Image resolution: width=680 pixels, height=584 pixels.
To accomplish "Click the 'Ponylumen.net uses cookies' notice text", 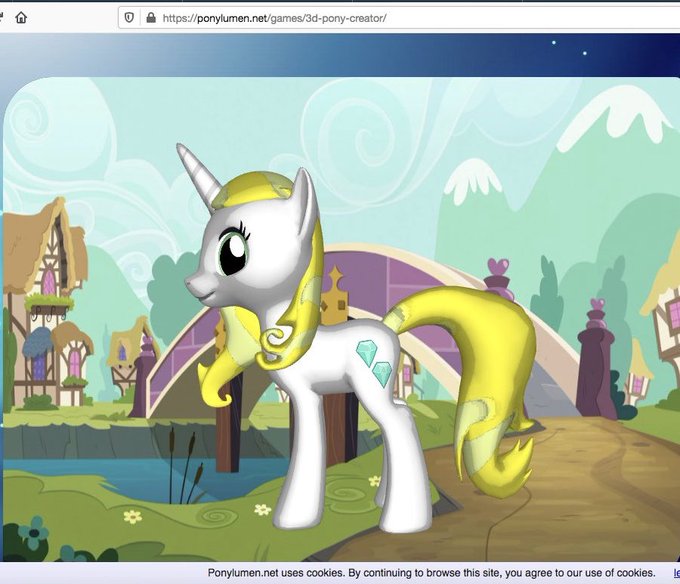I will pyautogui.click(x=432, y=573).
